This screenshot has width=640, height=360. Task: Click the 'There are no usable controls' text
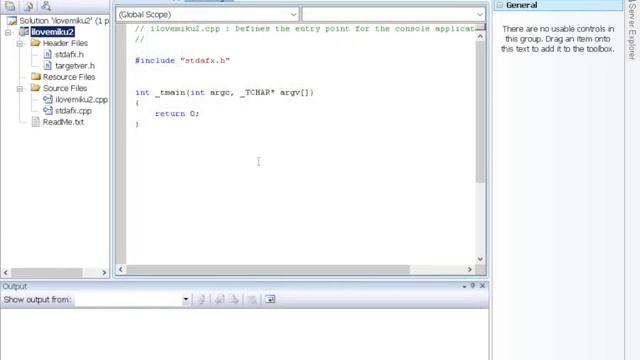558,39
